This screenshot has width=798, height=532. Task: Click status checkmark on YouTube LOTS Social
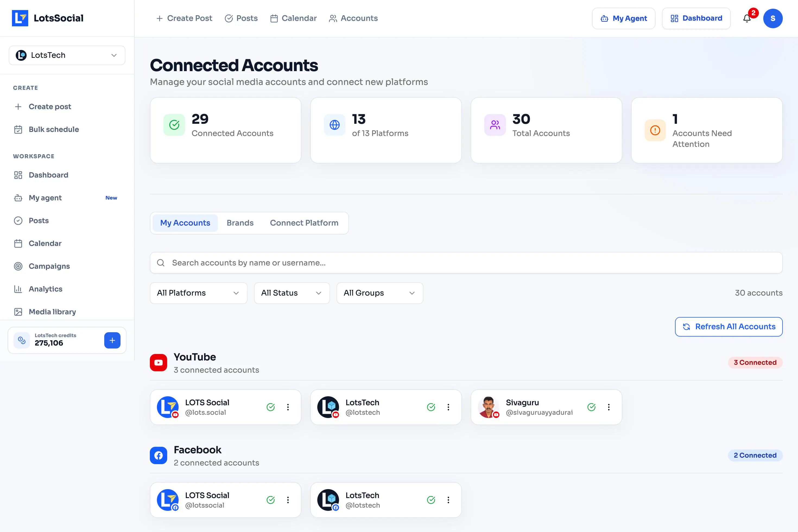tap(270, 407)
